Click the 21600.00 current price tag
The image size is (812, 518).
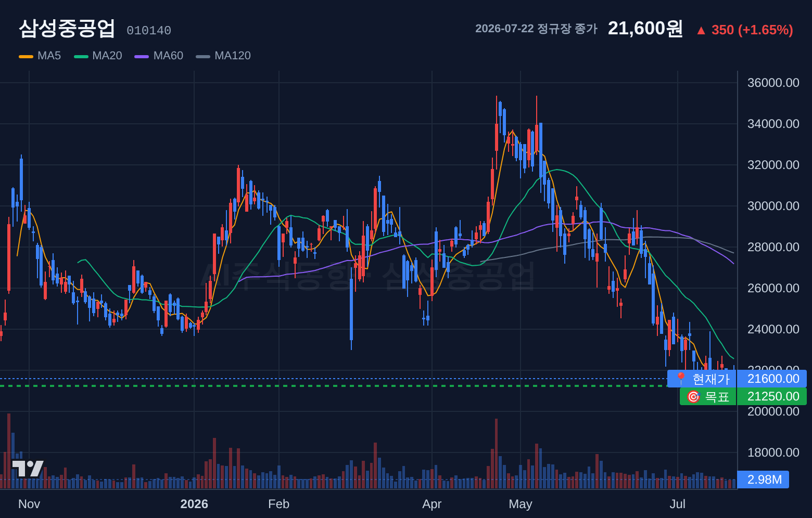tap(772, 379)
